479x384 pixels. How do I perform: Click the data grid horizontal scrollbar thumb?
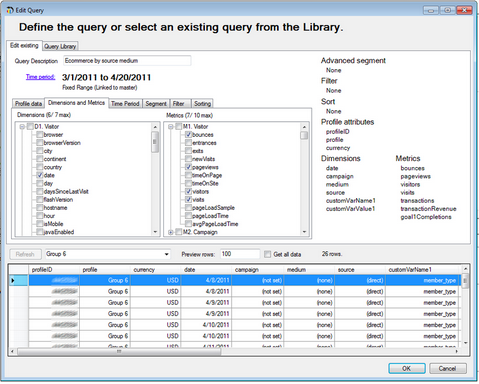(x=119, y=351)
